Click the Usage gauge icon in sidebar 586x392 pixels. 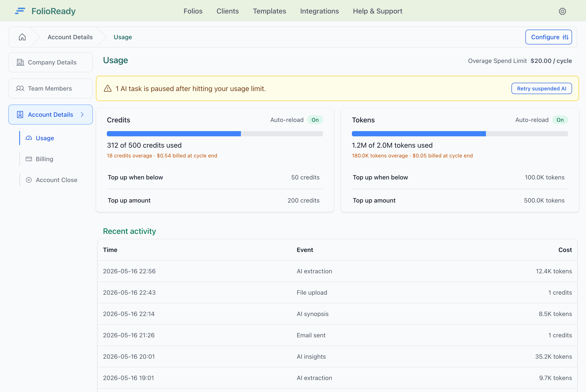click(x=29, y=138)
